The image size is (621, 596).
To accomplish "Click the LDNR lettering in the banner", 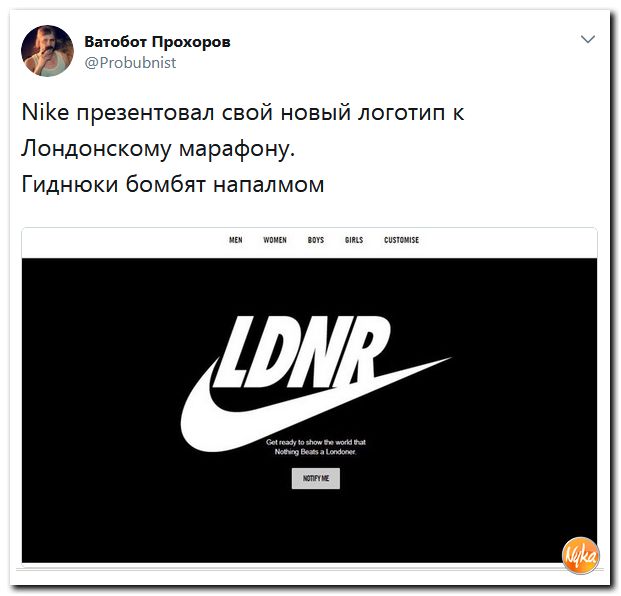I will tap(303, 351).
